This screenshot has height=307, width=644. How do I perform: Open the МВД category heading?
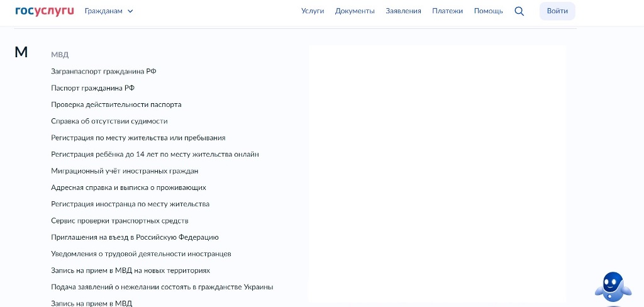[x=60, y=55]
